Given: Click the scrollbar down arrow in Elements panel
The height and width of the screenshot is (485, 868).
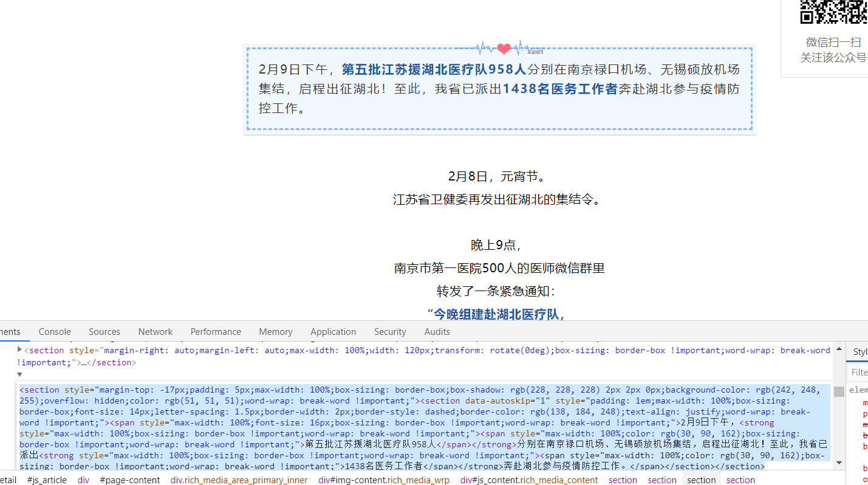Looking at the screenshot, I should (839, 464).
